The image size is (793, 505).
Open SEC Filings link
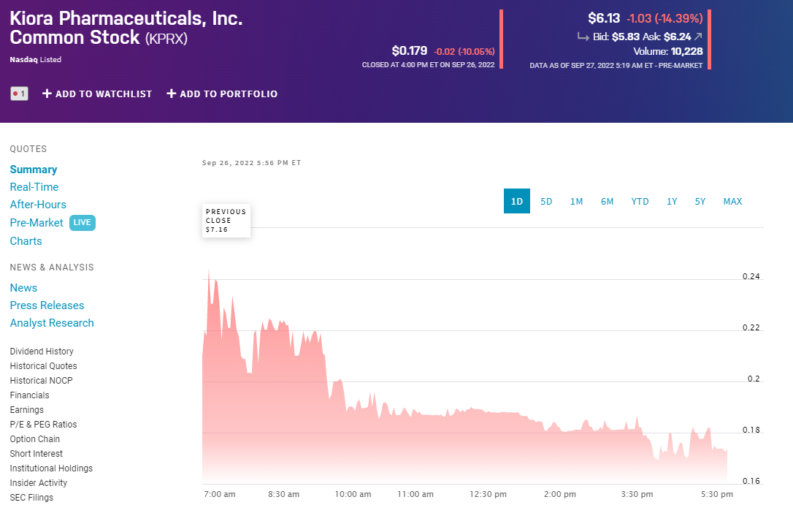(31, 497)
